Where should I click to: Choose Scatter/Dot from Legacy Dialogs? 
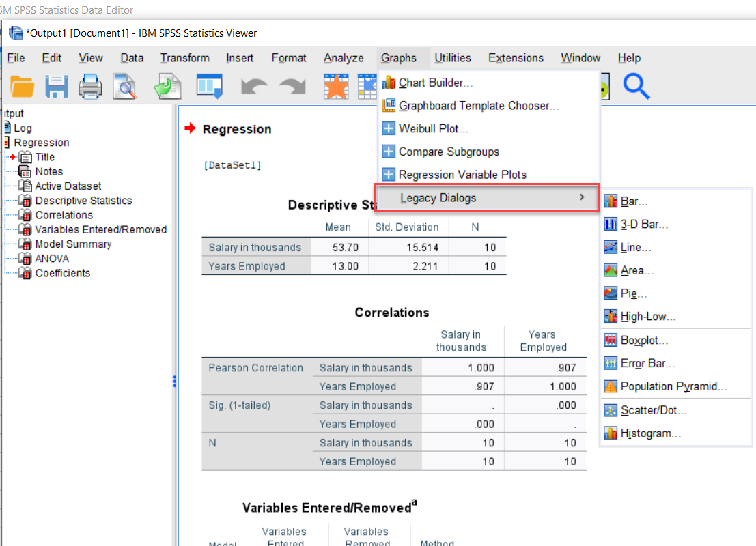[653, 410]
